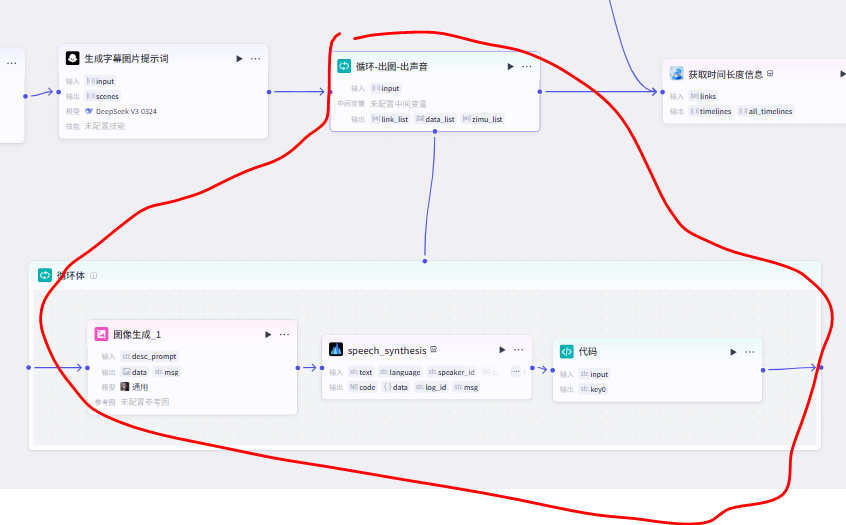
Task: Select the 代码 node title
Action: 588,352
